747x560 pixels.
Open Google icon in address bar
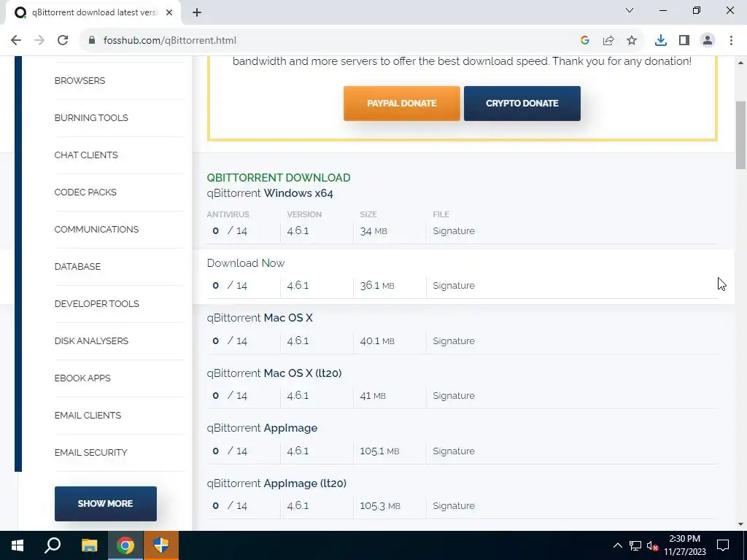pyautogui.click(x=585, y=41)
